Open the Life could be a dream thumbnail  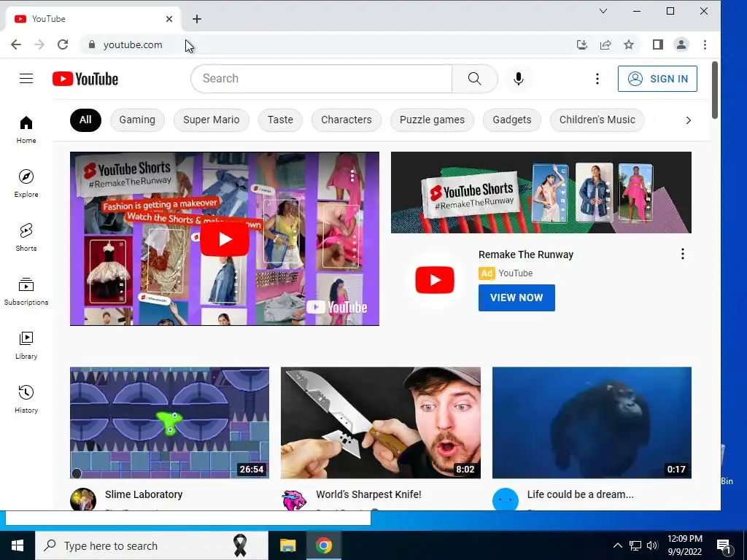pyautogui.click(x=592, y=422)
